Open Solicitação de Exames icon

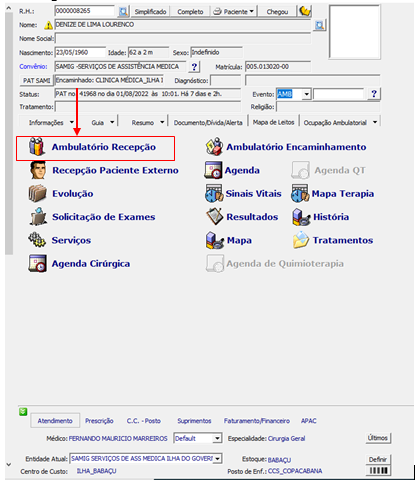click(x=38, y=217)
